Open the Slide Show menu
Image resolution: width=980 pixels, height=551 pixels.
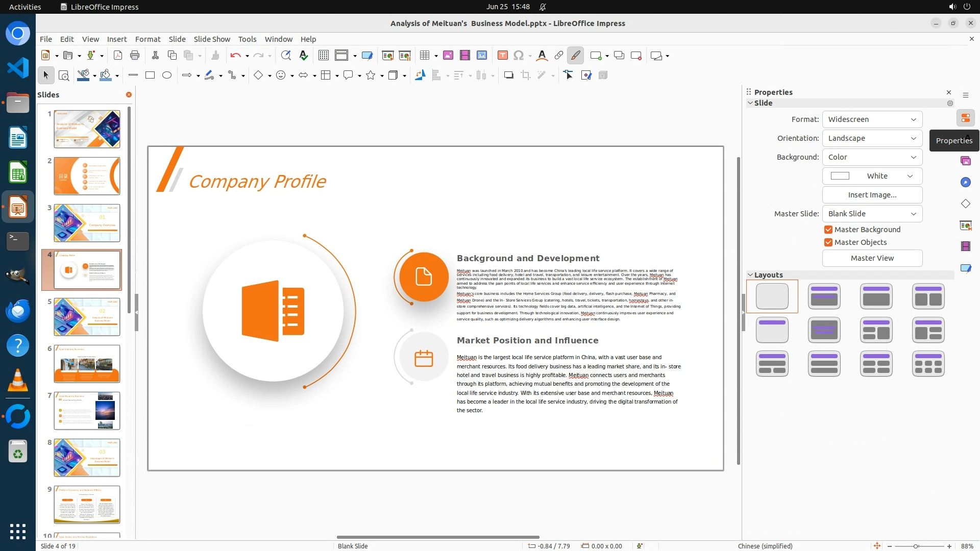212,39
